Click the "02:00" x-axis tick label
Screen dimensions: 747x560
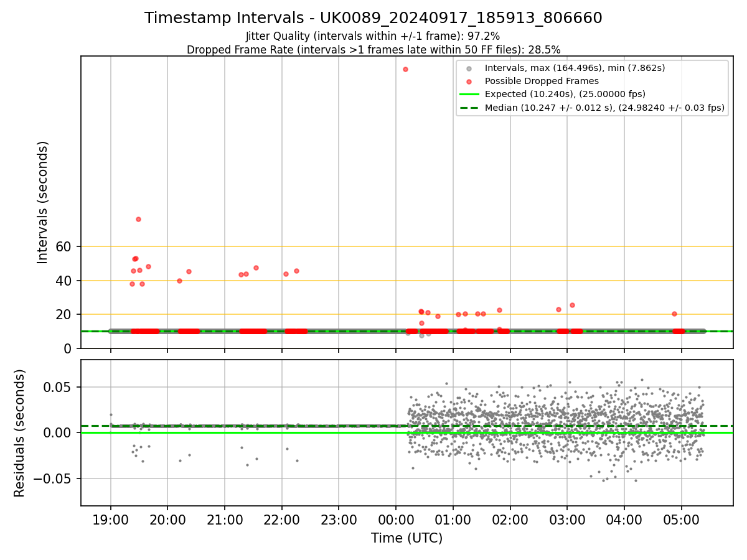(510, 518)
